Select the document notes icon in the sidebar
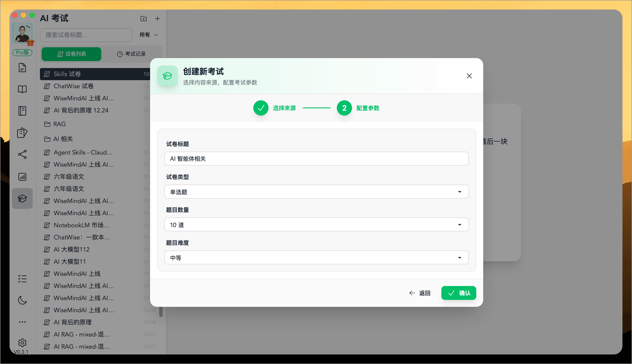 coord(22,68)
